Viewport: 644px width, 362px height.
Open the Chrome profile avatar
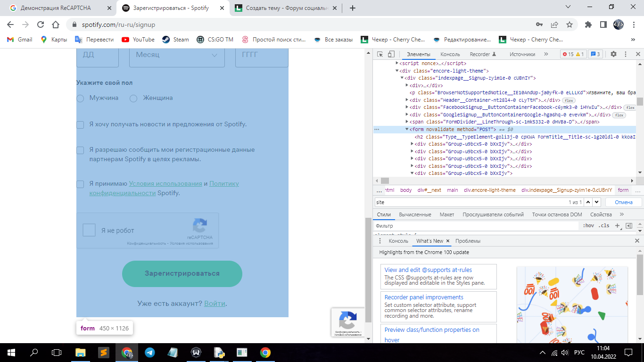(x=619, y=25)
